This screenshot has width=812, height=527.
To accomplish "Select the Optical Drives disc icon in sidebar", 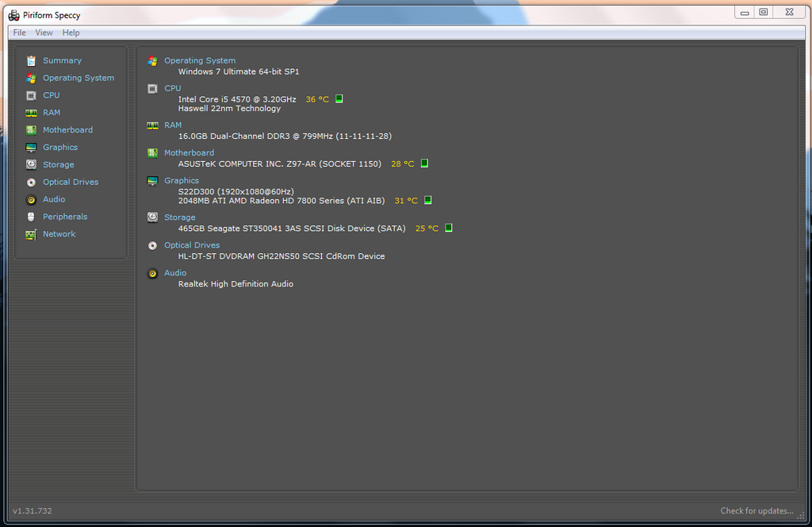I will pos(31,183).
